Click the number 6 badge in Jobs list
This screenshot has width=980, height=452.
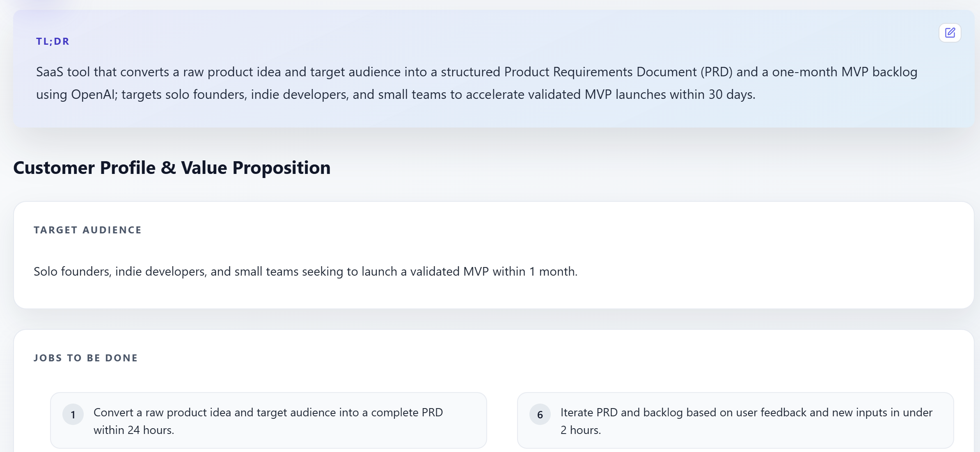[540, 415]
